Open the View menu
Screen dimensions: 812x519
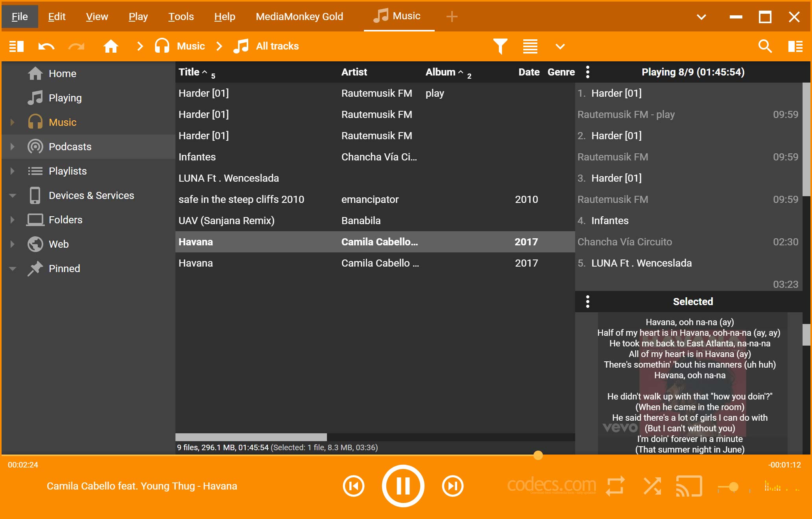point(96,16)
